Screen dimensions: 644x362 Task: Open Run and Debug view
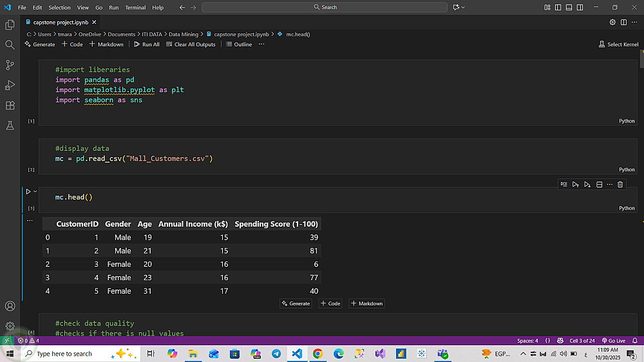point(10,85)
